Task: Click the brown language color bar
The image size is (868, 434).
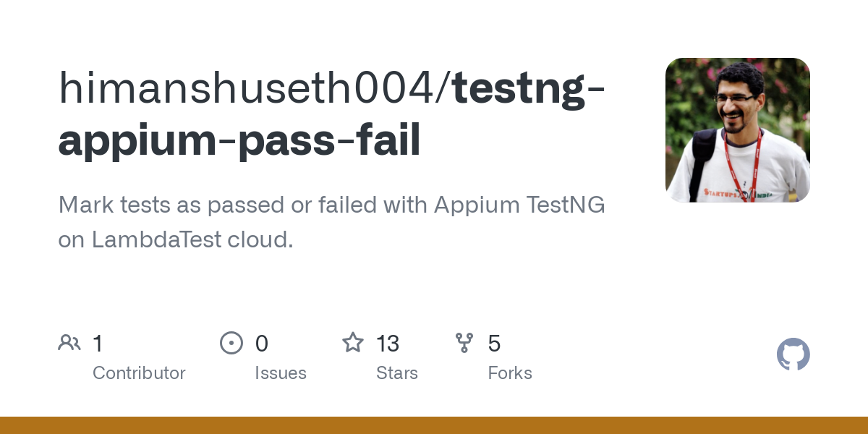Action: (x=434, y=425)
